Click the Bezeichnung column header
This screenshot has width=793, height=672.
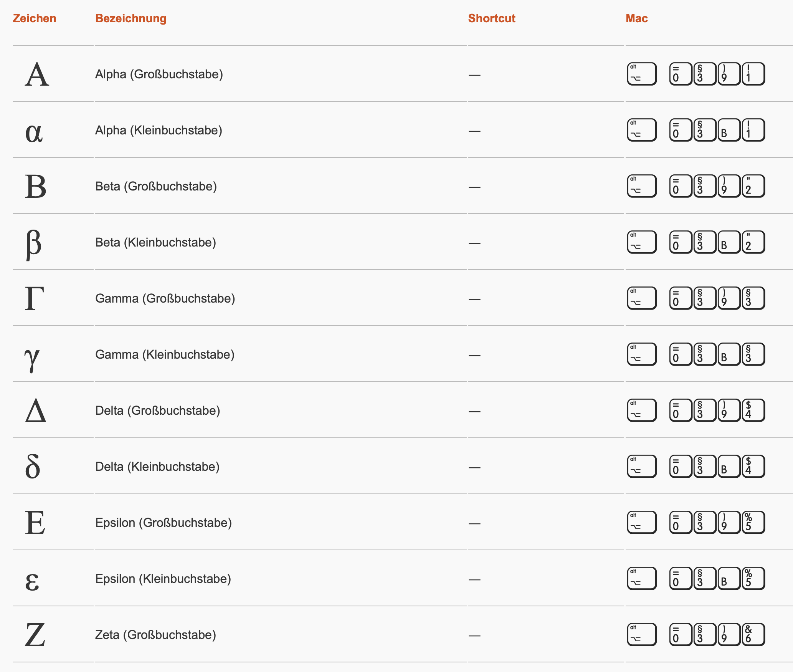(131, 18)
